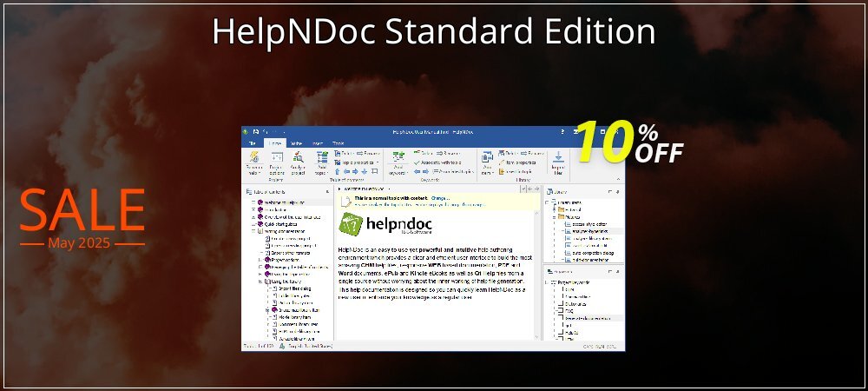
Task: Open the File menu tab
Action: (x=252, y=143)
